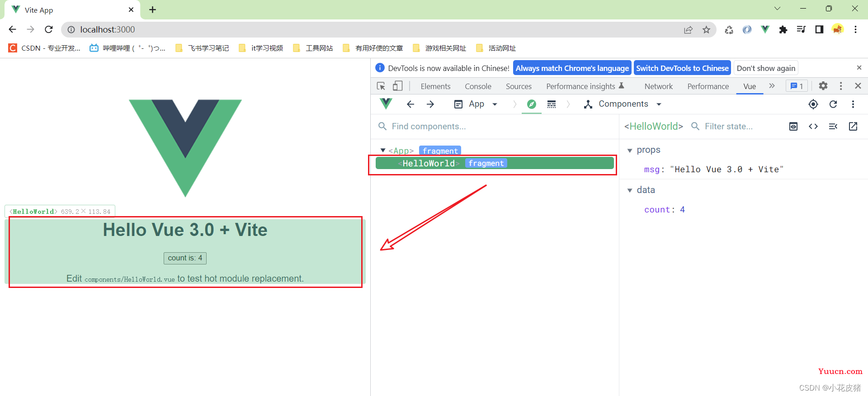Image resolution: width=868 pixels, height=396 pixels.
Task: Collapse the props section
Action: tap(630, 151)
